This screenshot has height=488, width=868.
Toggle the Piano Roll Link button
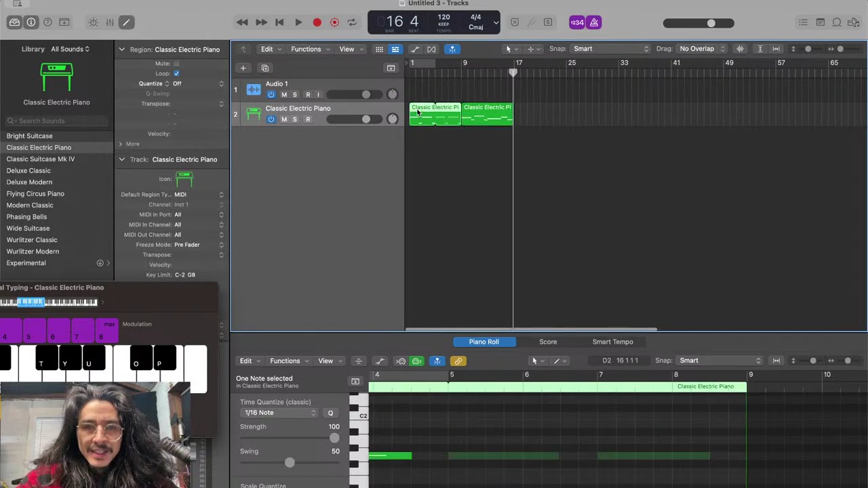point(458,361)
